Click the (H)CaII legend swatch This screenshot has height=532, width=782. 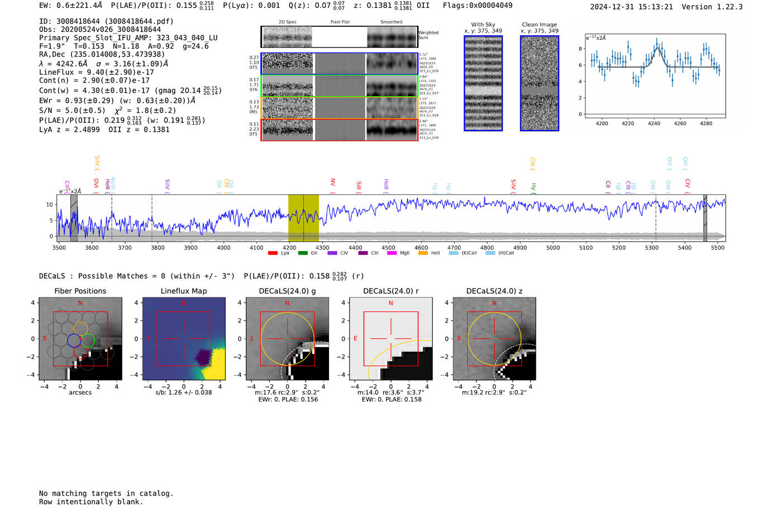(x=490, y=253)
